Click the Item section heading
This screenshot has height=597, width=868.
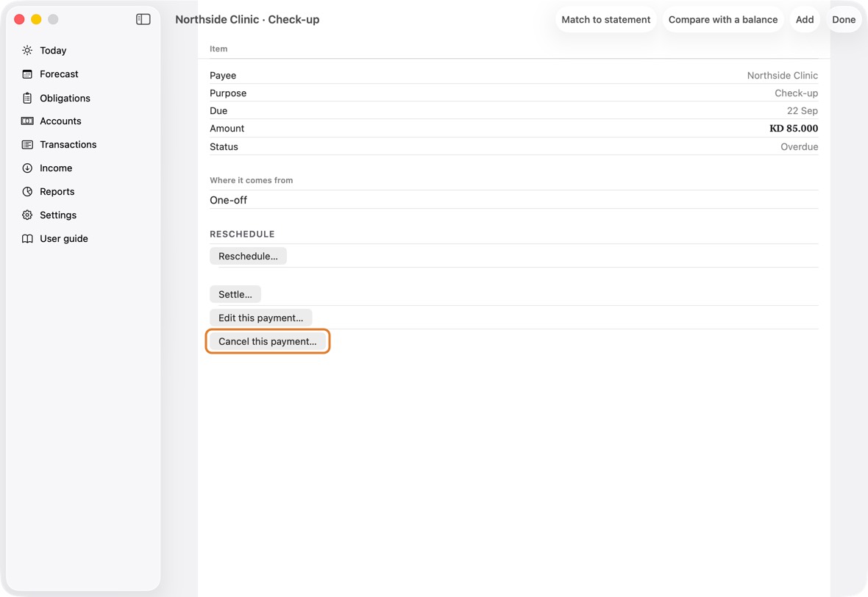pyautogui.click(x=218, y=49)
